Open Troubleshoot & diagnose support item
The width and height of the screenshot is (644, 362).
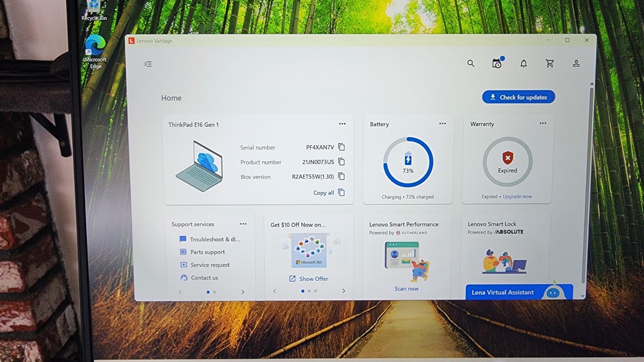tap(210, 239)
